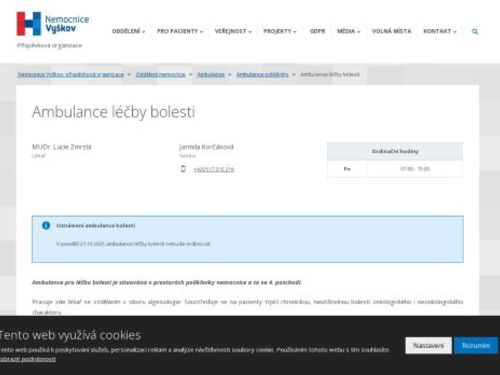Expand the VEŘEJNOST menu
The width and height of the screenshot is (500, 375).
(x=233, y=31)
